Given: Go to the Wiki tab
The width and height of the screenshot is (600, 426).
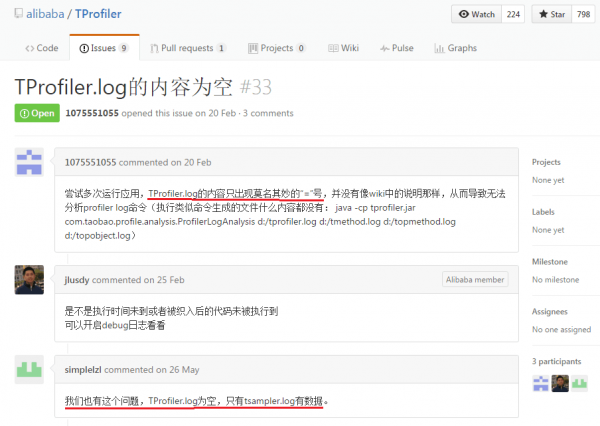Looking at the screenshot, I should [x=344, y=48].
